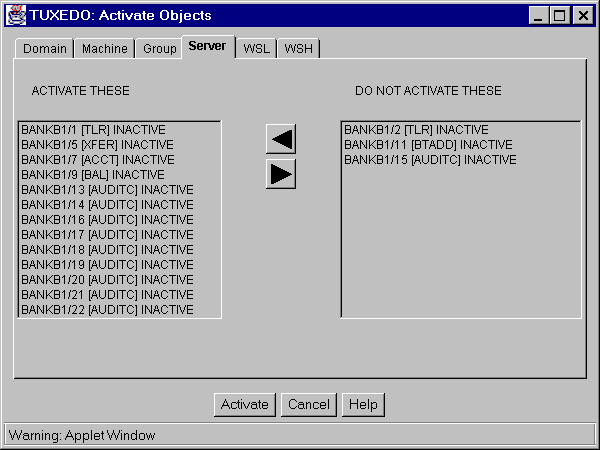Go to the Group tab

tap(159, 49)
